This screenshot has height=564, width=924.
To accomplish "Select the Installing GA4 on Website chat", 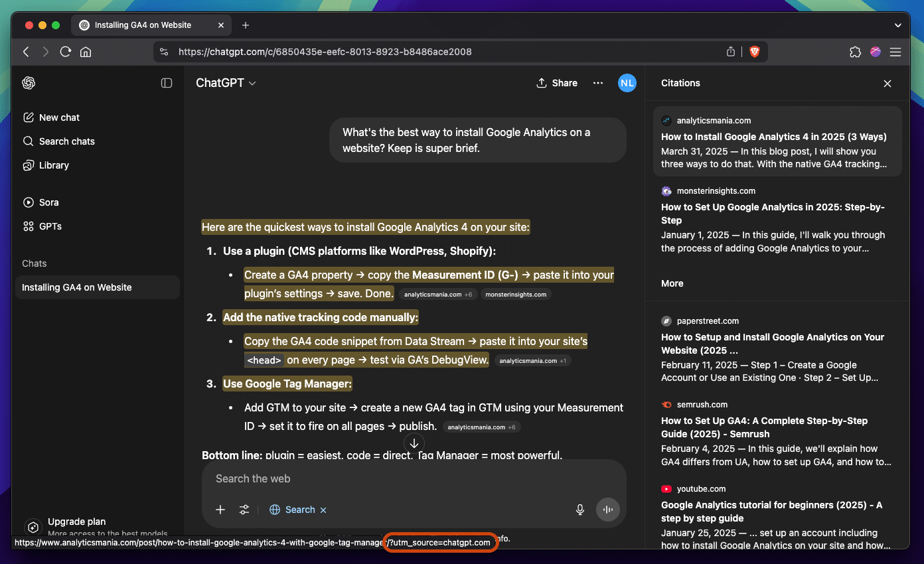I will click(98, 287).
